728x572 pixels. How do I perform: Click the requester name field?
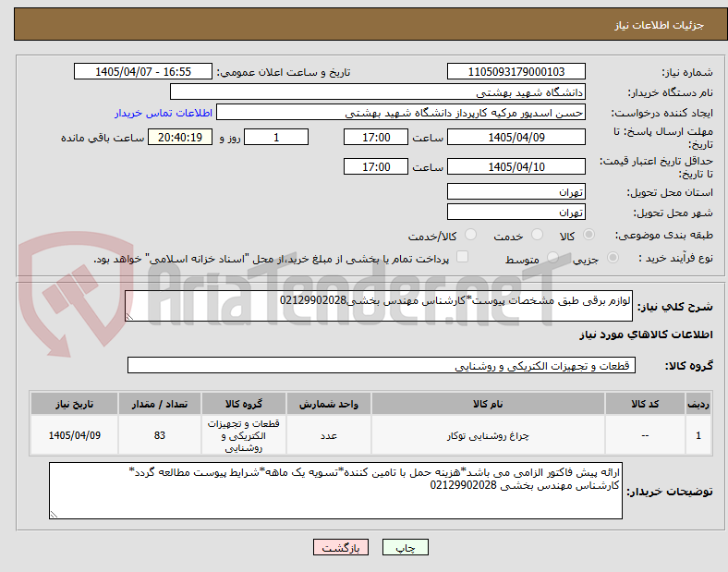pos(401,113)
